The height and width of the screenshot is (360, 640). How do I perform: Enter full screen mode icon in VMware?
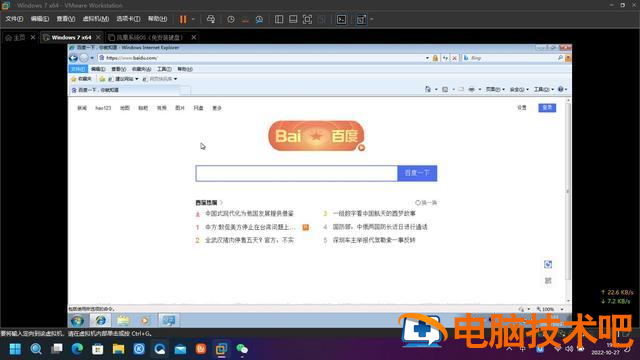[307, 19]
